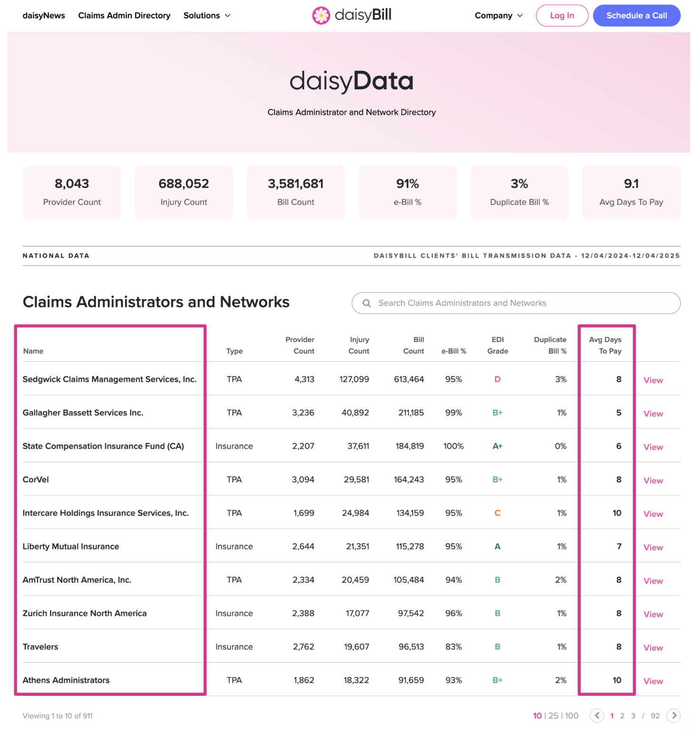Screen dimensions: 700x731
Task: Show 100 rows per page
Action: [x=572, y=716]
